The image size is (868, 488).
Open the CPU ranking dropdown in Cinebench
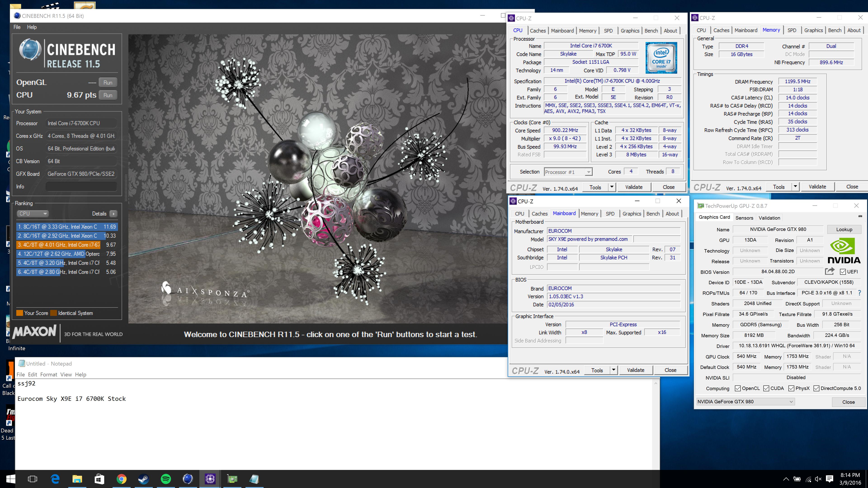click(x=33, y=213)
